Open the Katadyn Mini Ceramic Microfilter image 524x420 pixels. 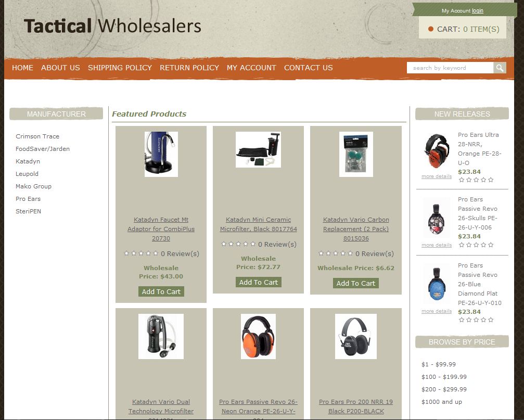tap(258, 149)
